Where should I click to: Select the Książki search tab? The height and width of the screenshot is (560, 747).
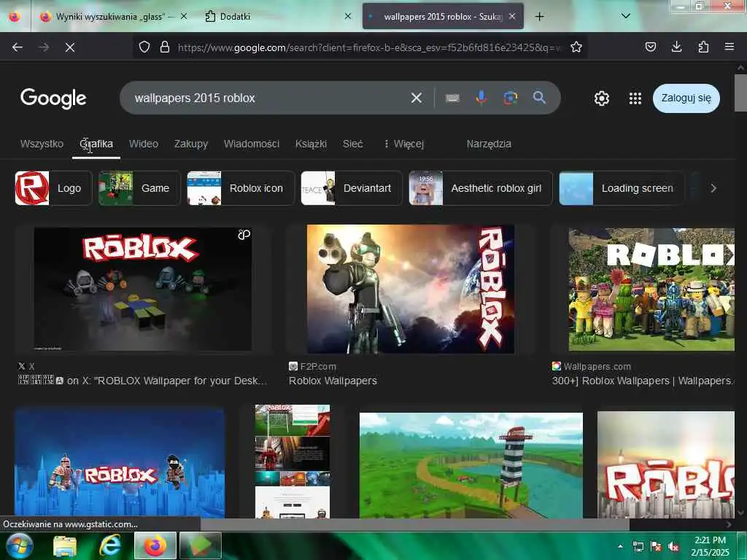[311, 144]
